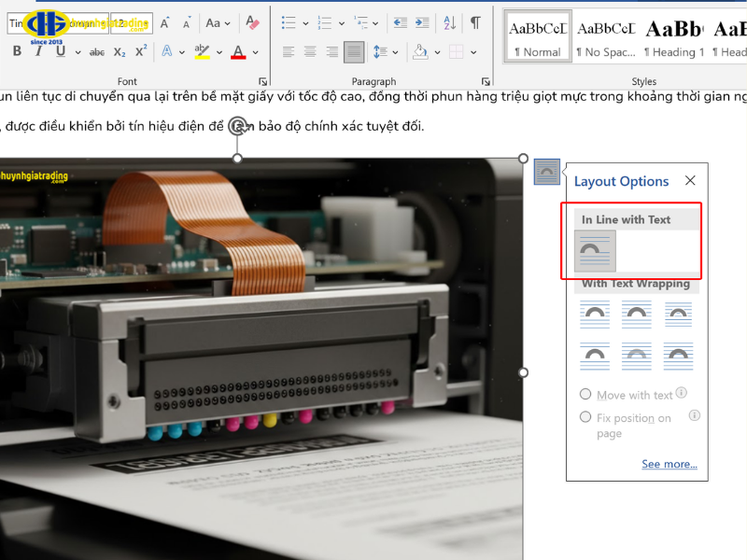
Task: Select the Move with text radio button
Action: point(585,395)
